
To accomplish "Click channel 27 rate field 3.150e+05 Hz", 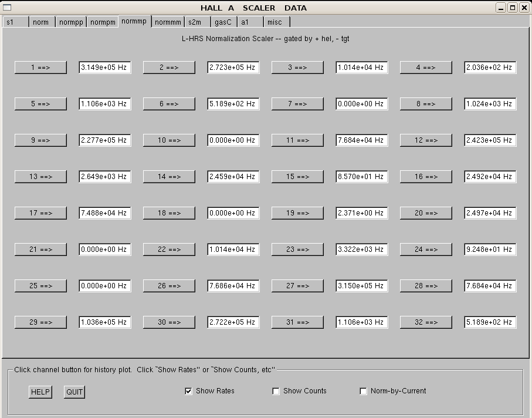I will [x=362, y=285].
